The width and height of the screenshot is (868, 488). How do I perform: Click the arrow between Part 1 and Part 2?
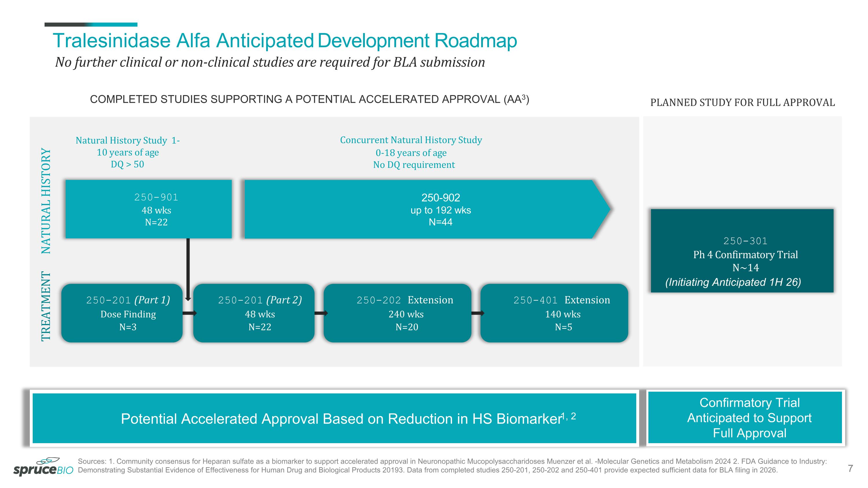coord(190,314)
